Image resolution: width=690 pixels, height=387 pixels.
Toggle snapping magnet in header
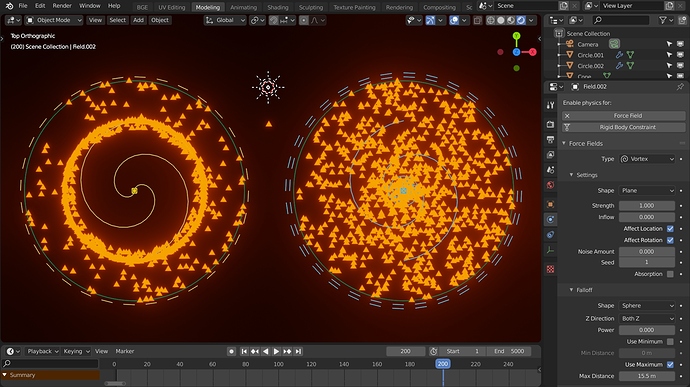(x=274, y=20)
